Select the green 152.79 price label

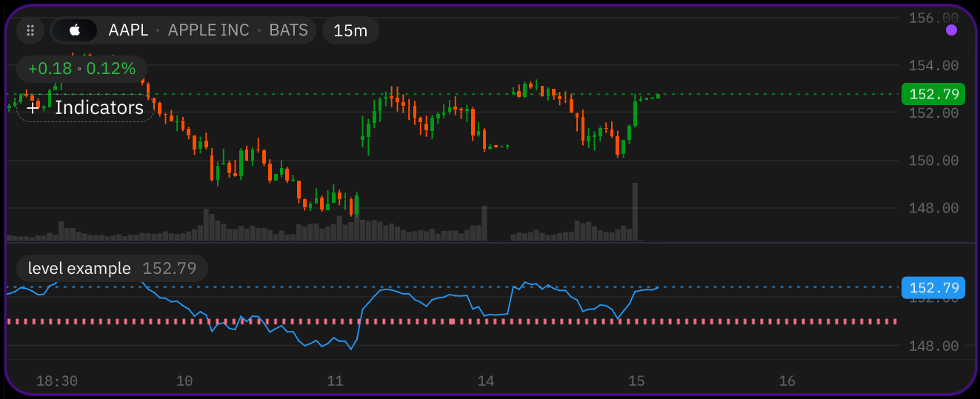click(x=933, y=94)
